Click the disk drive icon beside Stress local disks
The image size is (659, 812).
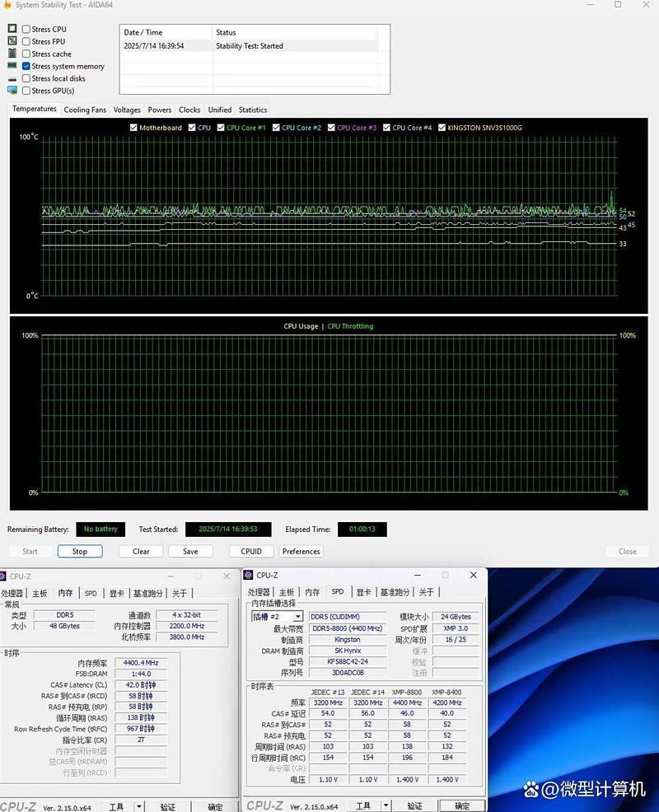pos(12,79)
